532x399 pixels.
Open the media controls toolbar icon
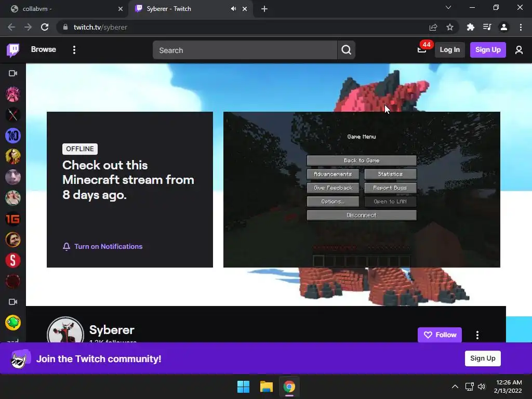[x=487, y=27]
